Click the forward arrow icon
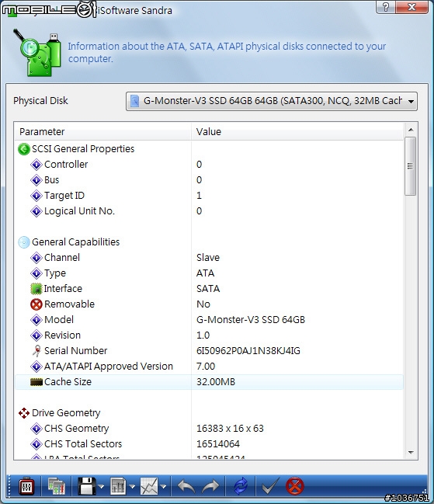Screen dimensions: 434x504 [210, 486]
